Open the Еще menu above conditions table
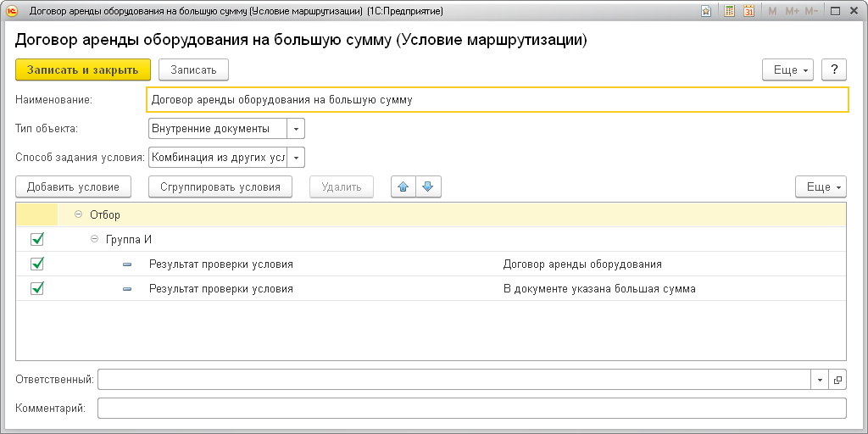The image size is (868, 434). point(821,187)
